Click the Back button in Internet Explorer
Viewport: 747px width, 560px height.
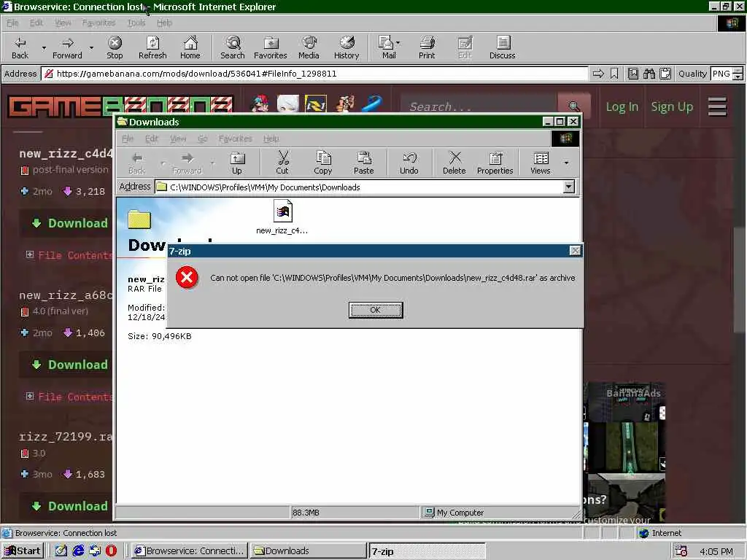point(20,47)
